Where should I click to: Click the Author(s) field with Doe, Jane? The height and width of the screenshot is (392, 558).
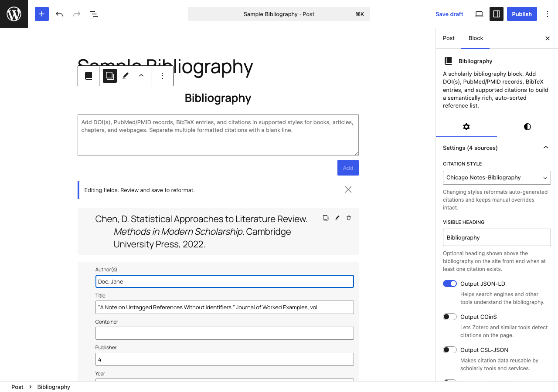pos(225,281)
